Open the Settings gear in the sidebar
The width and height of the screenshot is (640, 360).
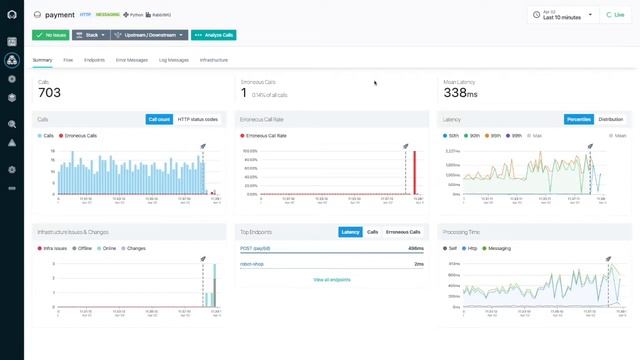point(12,169)
